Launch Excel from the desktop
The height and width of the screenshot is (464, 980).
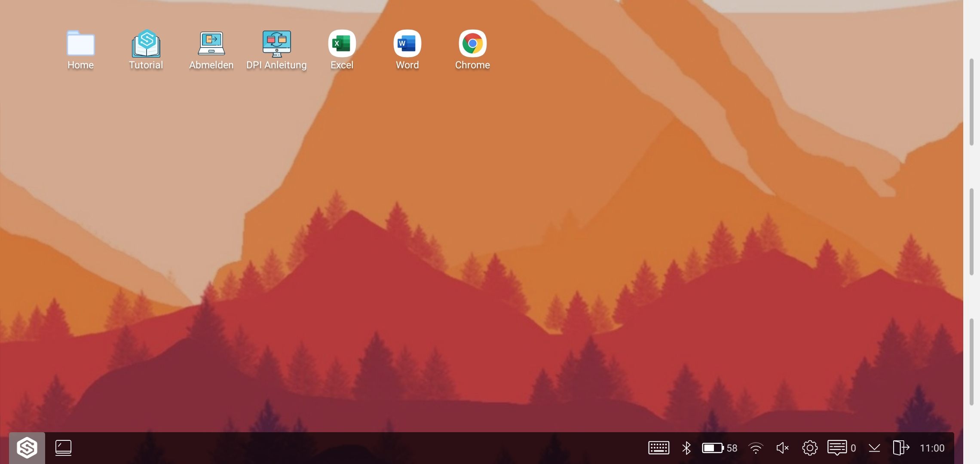342,43
